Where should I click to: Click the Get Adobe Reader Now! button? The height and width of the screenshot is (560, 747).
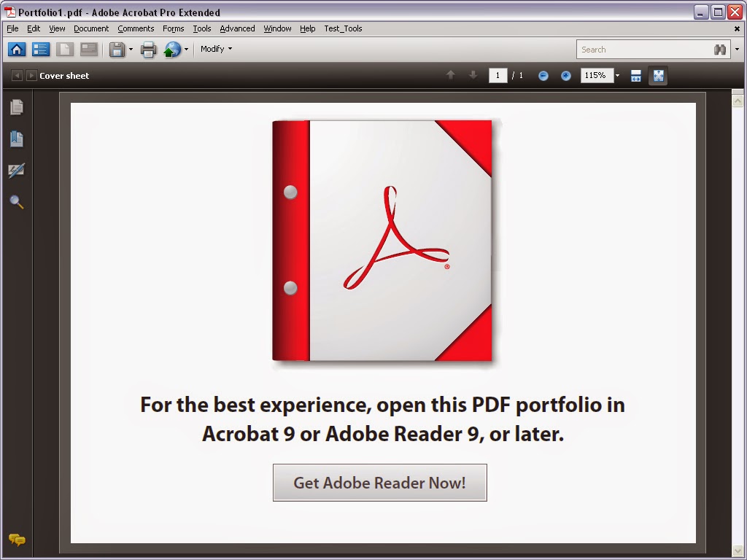click(x=379, y=483)
